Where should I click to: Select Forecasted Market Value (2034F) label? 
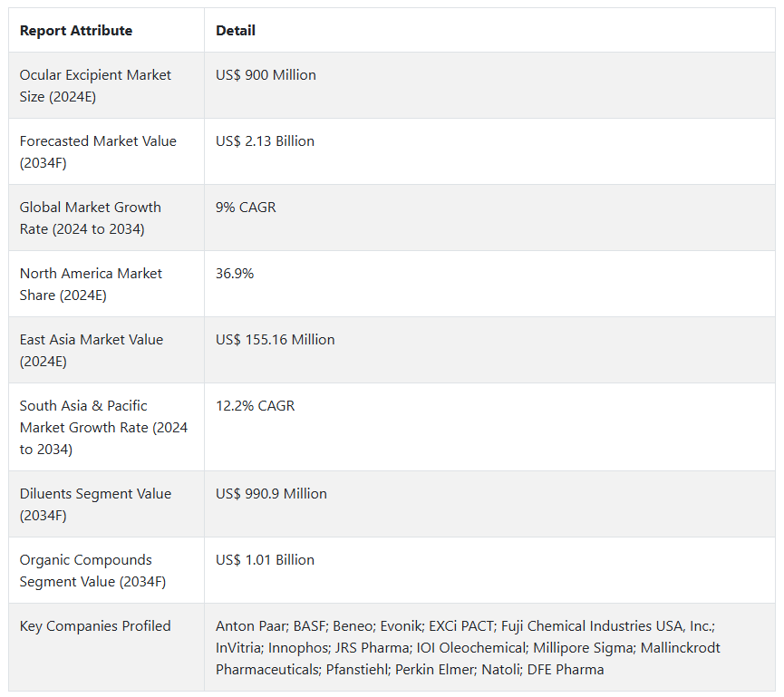click(x=98, y=152)
